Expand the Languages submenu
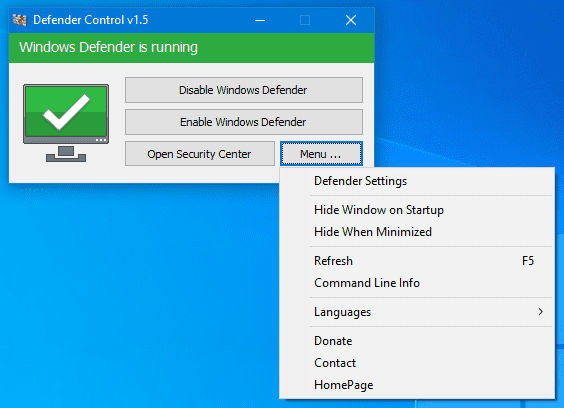The image size is (564, 408). [417, 312]
